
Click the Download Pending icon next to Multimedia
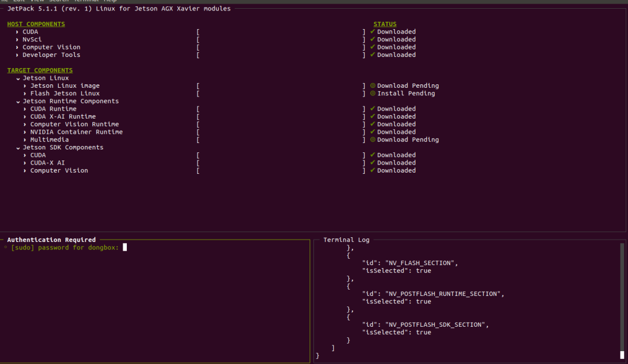point(372,140)
